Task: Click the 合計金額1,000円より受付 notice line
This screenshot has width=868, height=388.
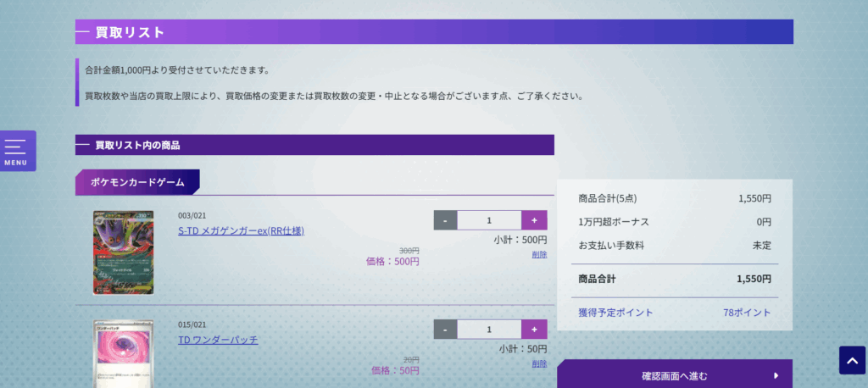Action: (177, 71)
